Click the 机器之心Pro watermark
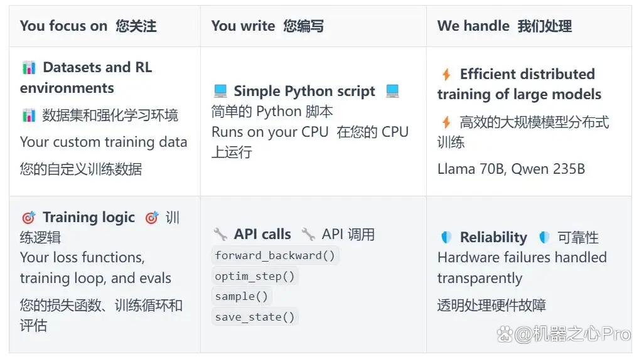 (564, 334)
